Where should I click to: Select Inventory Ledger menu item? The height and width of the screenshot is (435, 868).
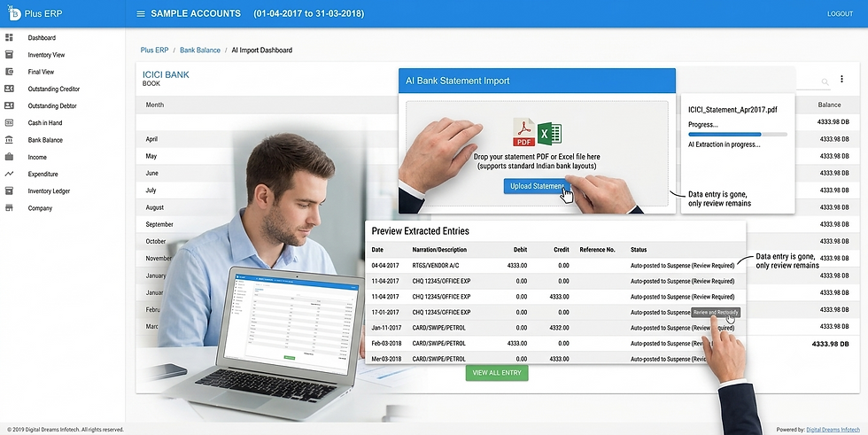coord(50,191)
